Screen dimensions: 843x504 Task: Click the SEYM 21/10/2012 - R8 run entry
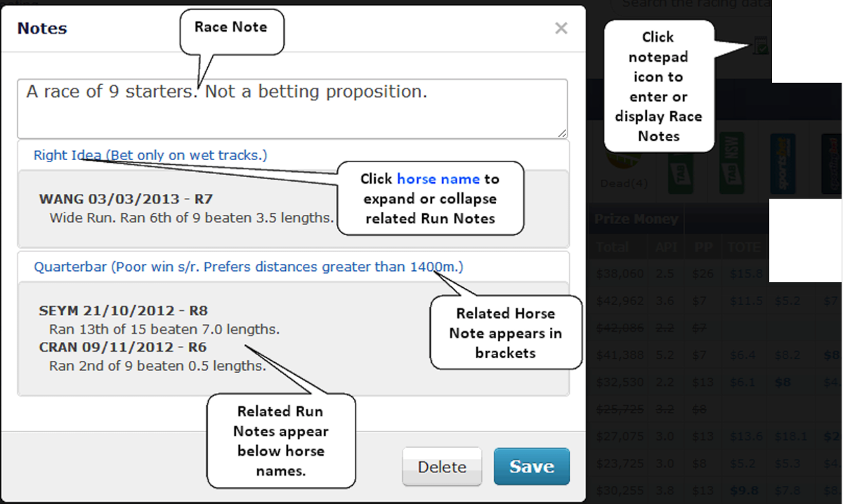[x=124, y=311]
